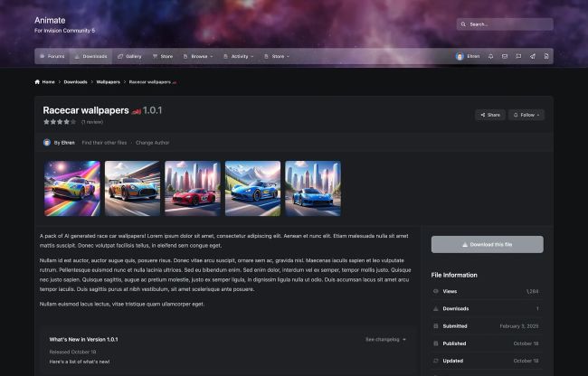Click the Submitted calendar icon
Screen dimensions: 588x376
[436, 325]
